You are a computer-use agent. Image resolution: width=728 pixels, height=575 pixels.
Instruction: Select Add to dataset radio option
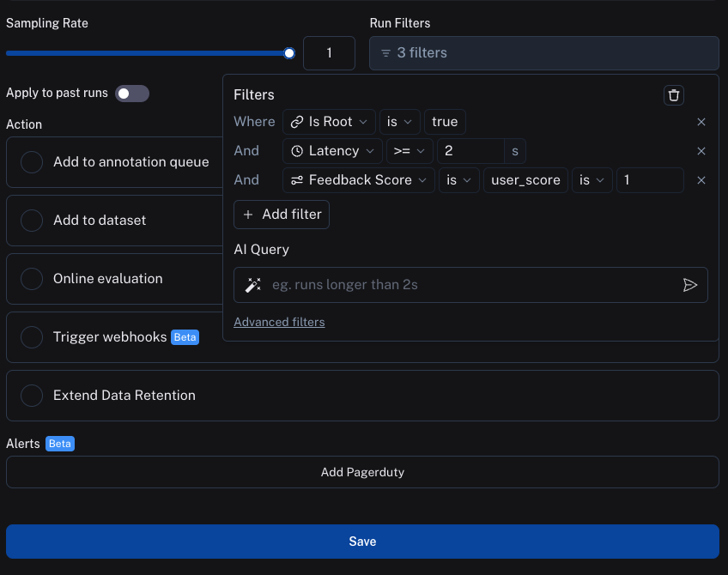(32, 221)
